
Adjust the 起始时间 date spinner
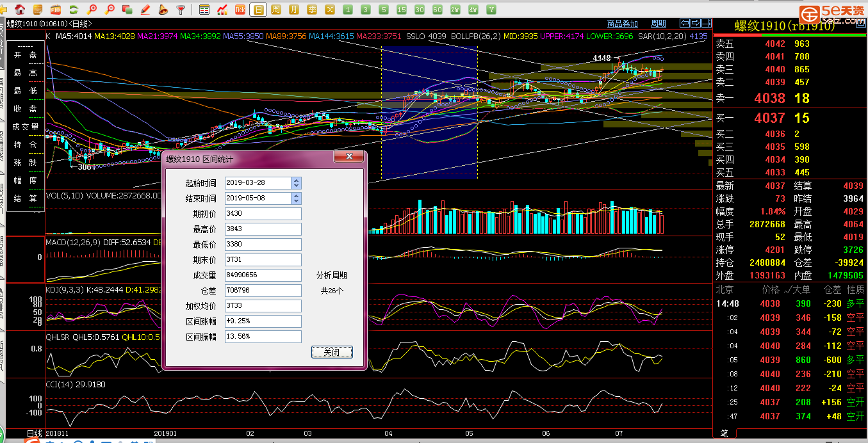(296, 183)
